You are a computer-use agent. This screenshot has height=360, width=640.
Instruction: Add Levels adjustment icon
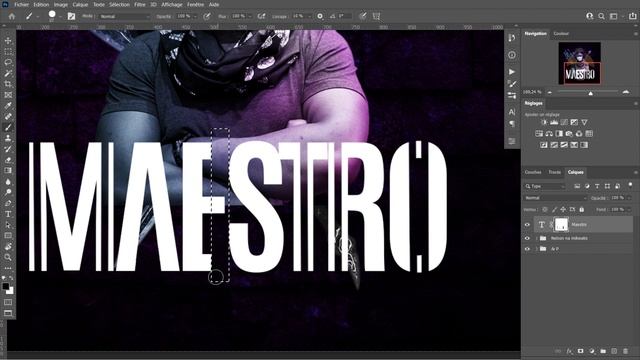(554, 122)
